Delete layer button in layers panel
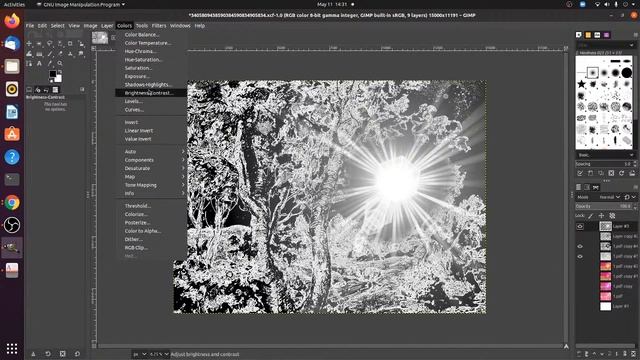Image resolution: width=640 pixels, height=360 pixels. 633,354
